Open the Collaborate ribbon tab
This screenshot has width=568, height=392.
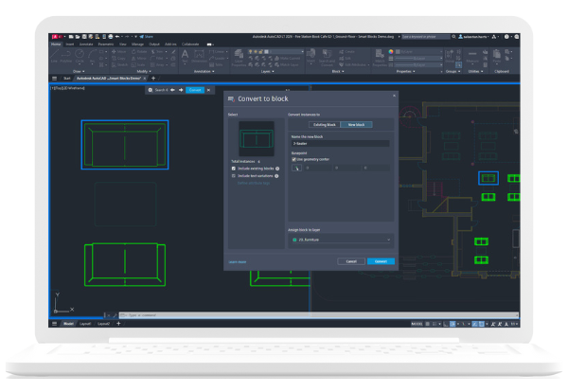(x=190, y=45)
